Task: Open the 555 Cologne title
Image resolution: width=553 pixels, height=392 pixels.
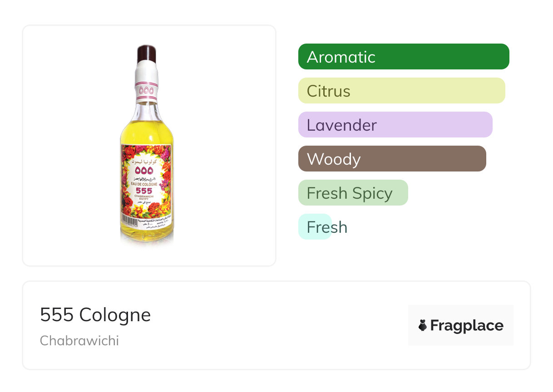Action: click(x=95, y=315)
